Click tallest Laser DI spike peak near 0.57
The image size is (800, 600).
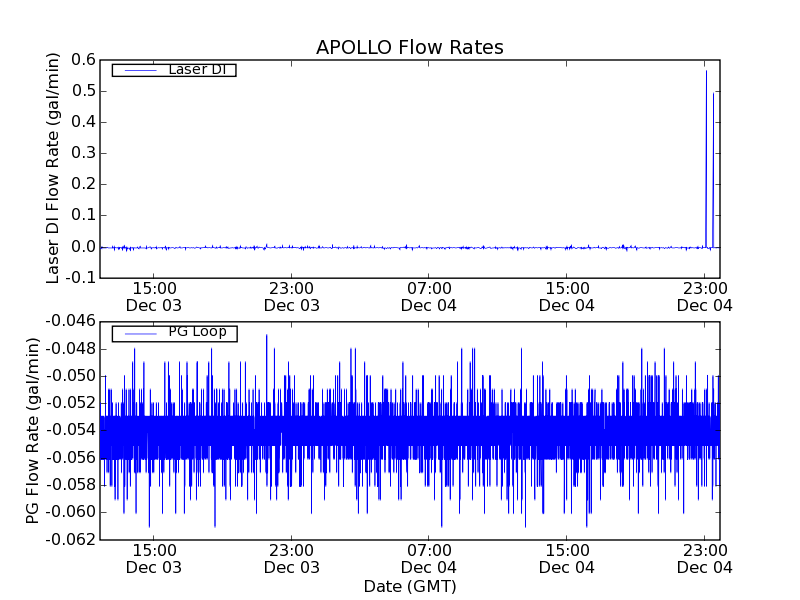706,71
